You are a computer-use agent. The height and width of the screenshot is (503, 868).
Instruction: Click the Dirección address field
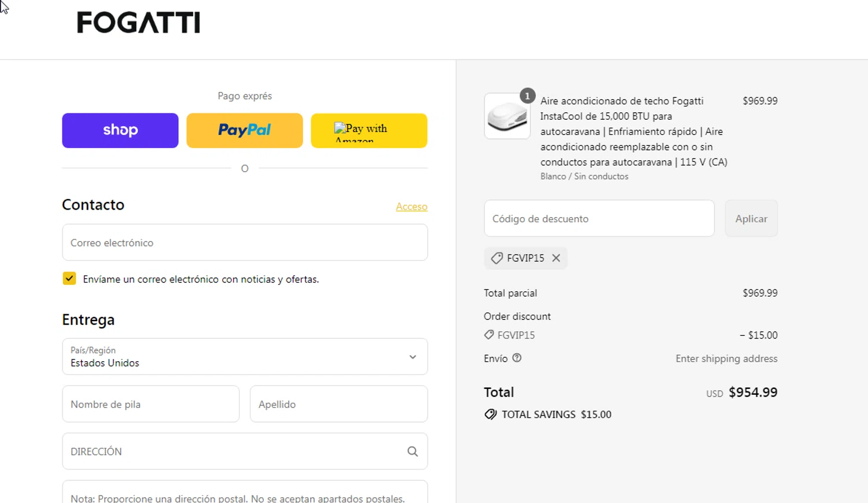231,451
